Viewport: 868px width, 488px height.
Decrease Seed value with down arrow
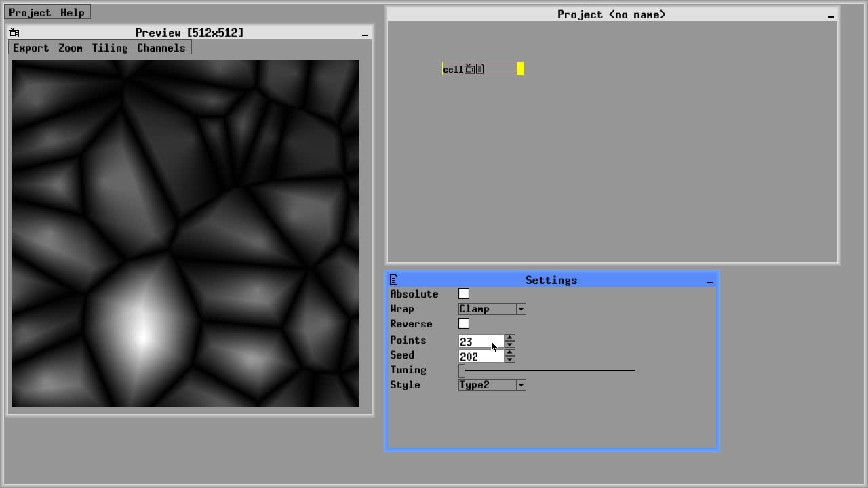coord(510,360)
